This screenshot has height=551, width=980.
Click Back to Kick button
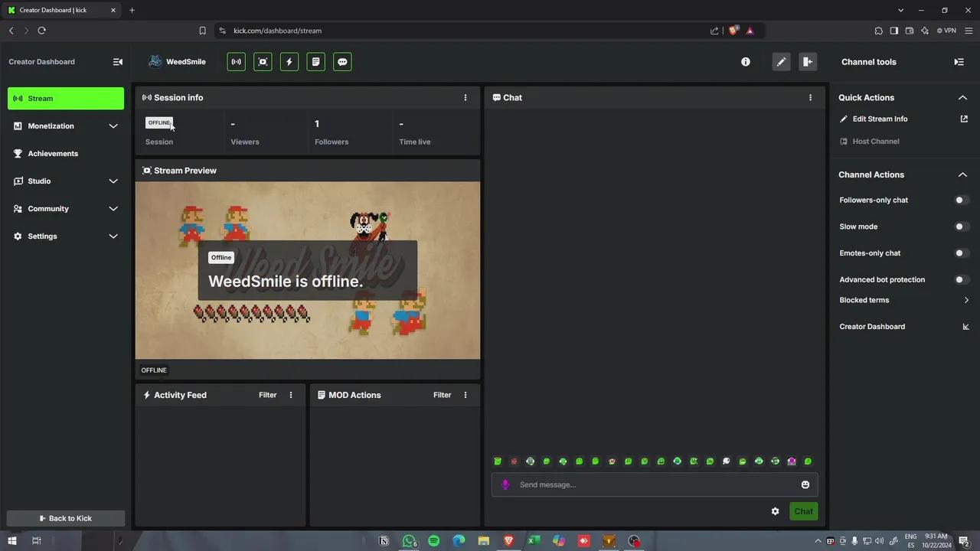(x=66, y=518)
